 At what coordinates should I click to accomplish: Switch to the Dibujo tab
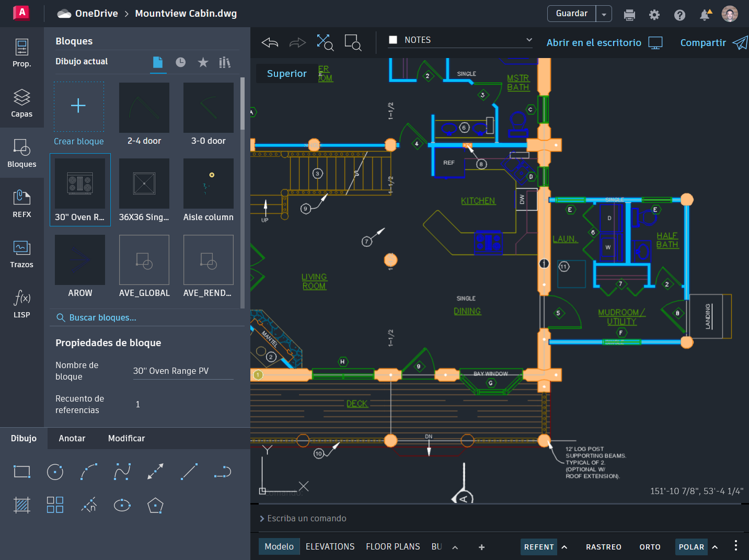(24, 438)
